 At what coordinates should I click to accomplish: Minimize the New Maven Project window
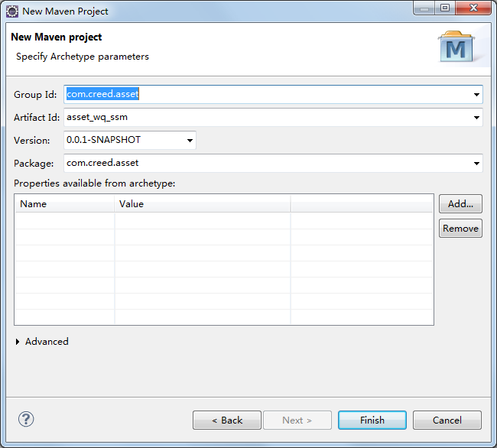[x=424, y=8]
